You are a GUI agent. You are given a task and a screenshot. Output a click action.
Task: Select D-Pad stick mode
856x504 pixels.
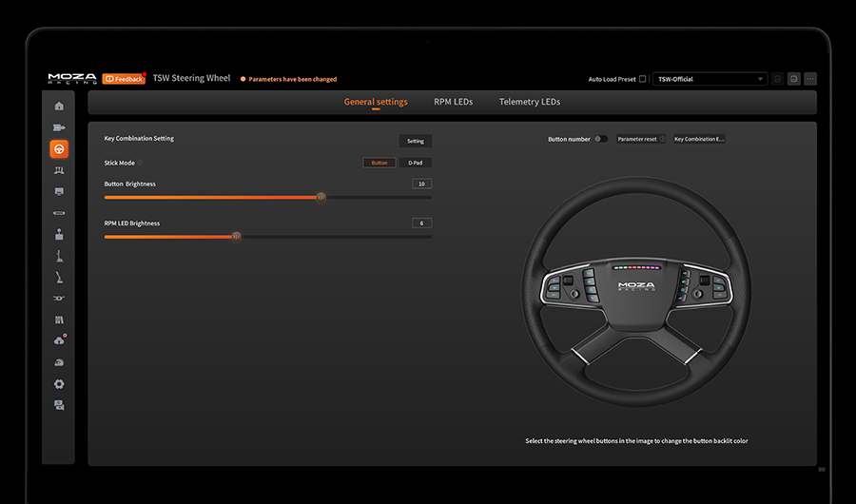(x=415, y=163)
